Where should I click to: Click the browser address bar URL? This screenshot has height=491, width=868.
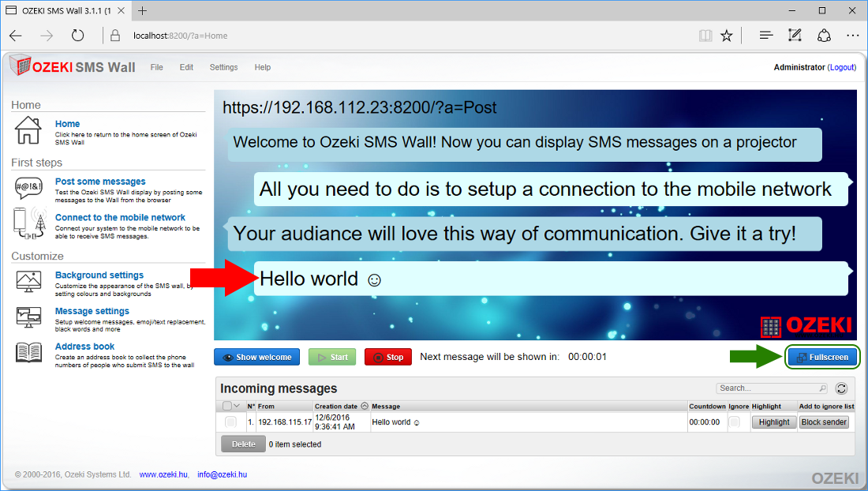pyautogui.click(x=181, y=36)
